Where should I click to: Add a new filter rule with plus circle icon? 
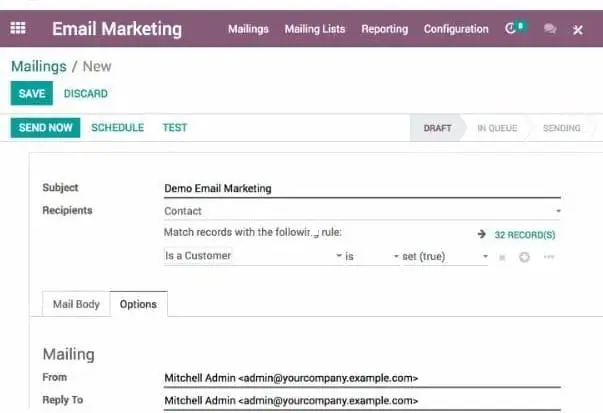(524, 257)
